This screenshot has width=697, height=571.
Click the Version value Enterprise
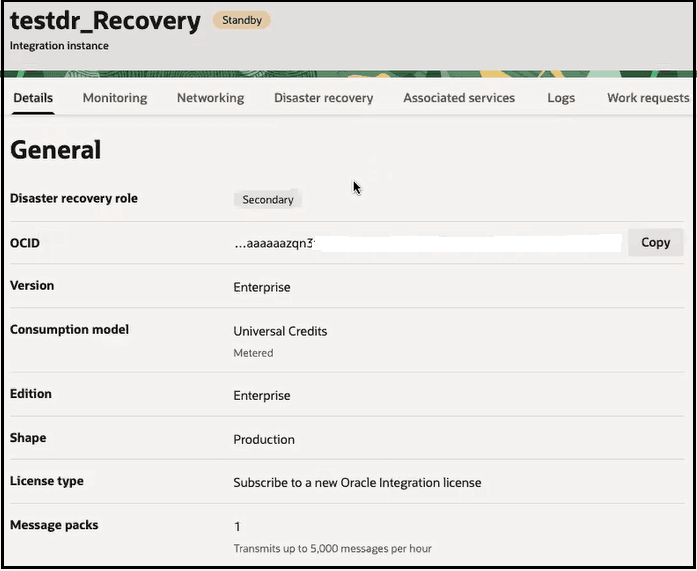(x=262, y=287)
